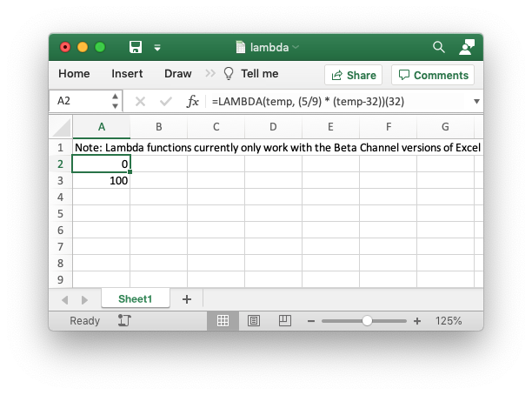Viewport: 532px width, 395px height.
Task: Open the share-with-people account icon
Action: click(467, 47)
